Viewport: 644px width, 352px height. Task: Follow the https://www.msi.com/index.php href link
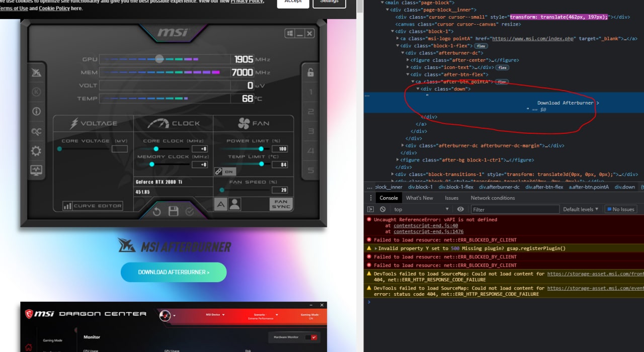click(533, 39)
